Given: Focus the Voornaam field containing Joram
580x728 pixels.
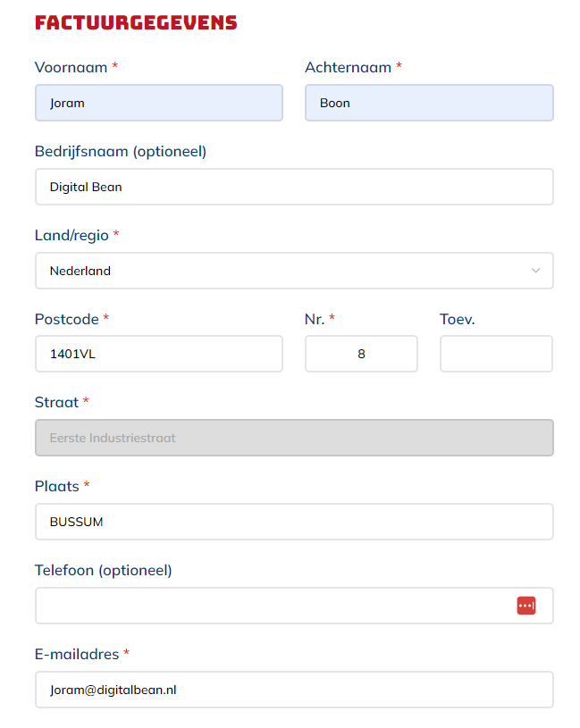Looking at the screenshot, I should click(x=158, y=103).
